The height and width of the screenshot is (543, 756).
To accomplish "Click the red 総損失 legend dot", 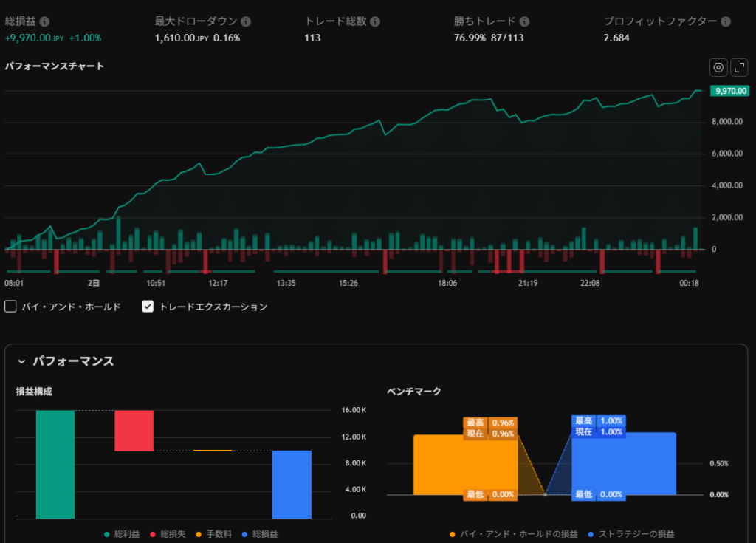I will [x=153, y=533].
